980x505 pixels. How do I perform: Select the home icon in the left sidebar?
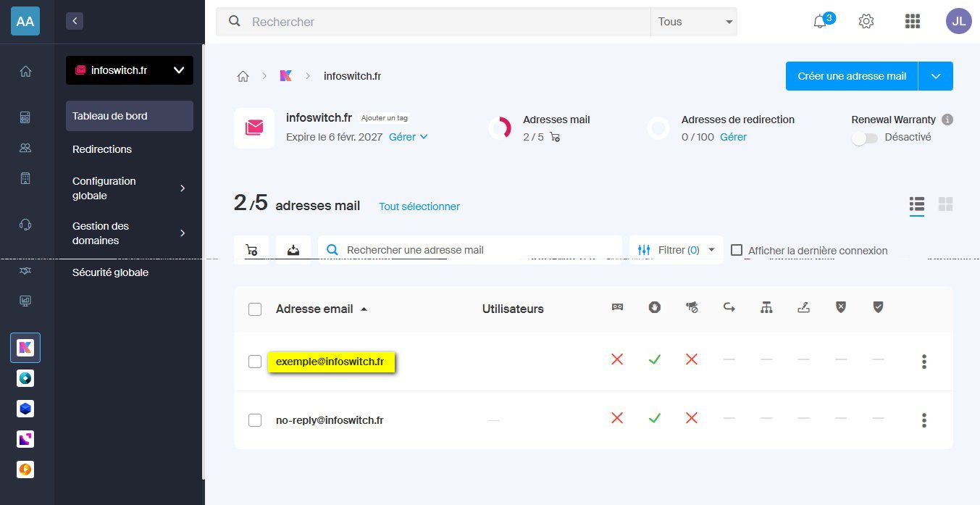coord(25,72)
